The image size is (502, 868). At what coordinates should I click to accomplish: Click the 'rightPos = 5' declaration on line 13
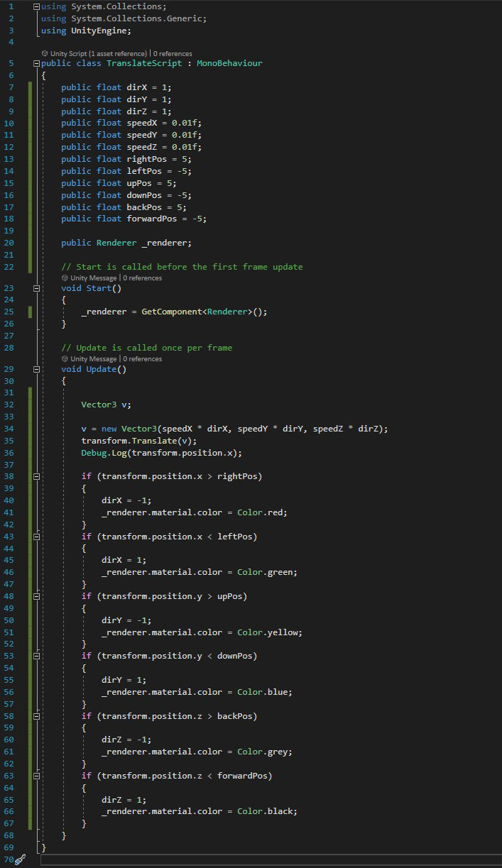click(x=159, y=159)
